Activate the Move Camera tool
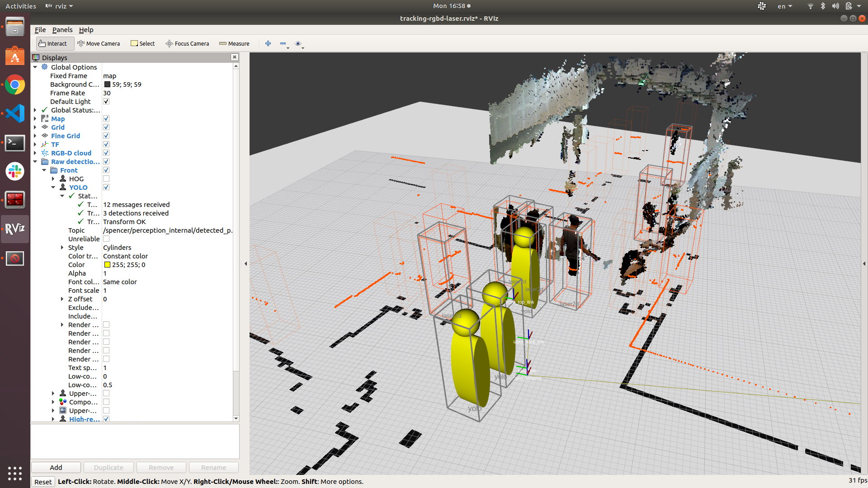Viewport: 868px width, 488px height. [99, 43]
